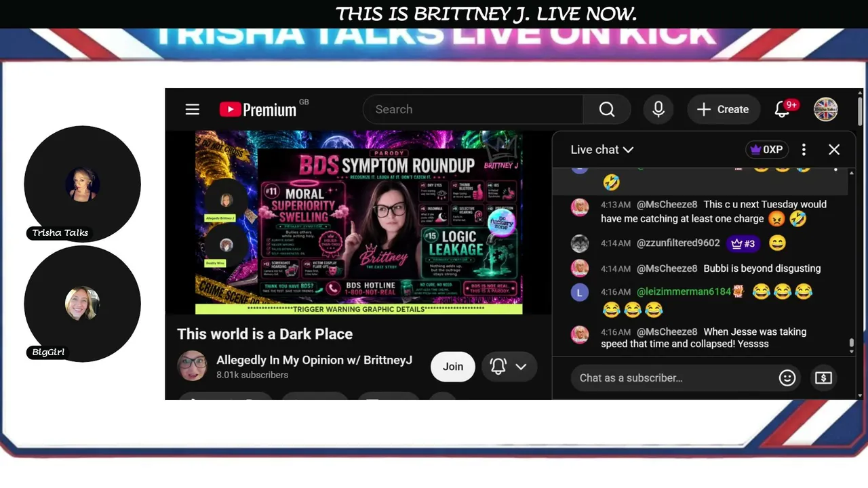The image size is (868, 488).
Task: Join the Allegedly In My Opinion channel
Action: coord(453,367)
